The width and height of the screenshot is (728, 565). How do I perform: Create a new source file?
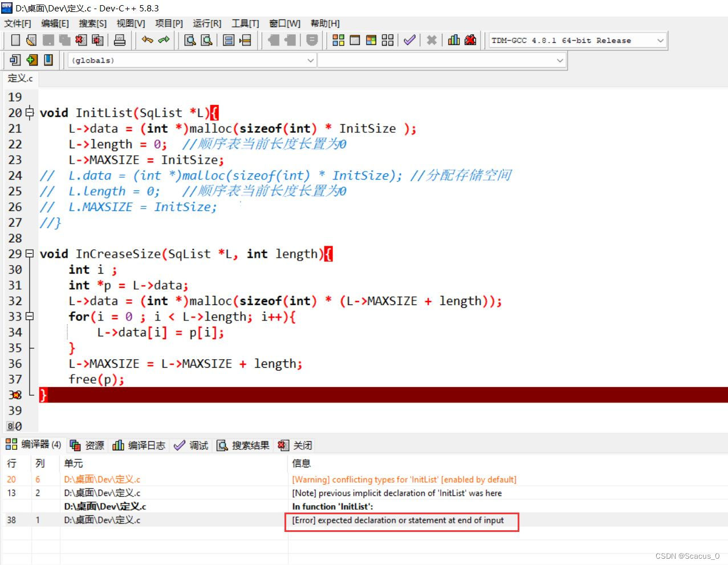[15, 40]
